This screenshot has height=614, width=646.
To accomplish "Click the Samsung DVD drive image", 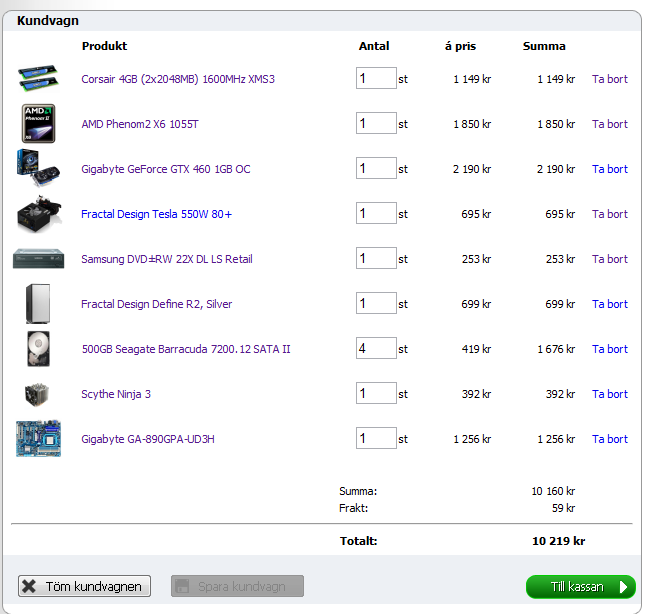I will 38,259.
